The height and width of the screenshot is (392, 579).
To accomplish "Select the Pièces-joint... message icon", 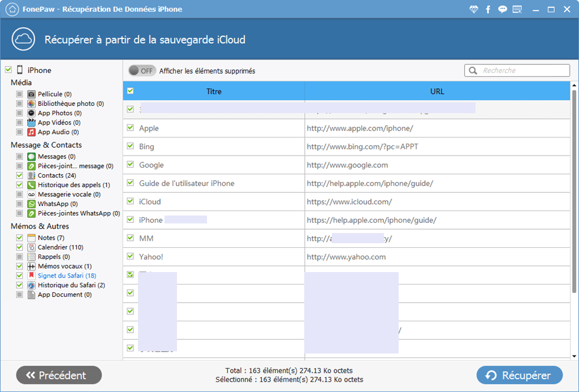I will pyautogui.click(x=32, y=166).
